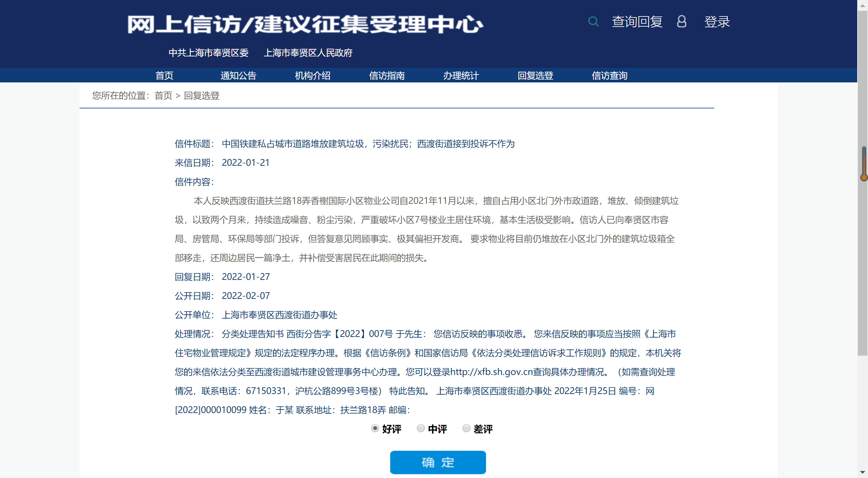Select the 中评 radio button

pos(421,428)
